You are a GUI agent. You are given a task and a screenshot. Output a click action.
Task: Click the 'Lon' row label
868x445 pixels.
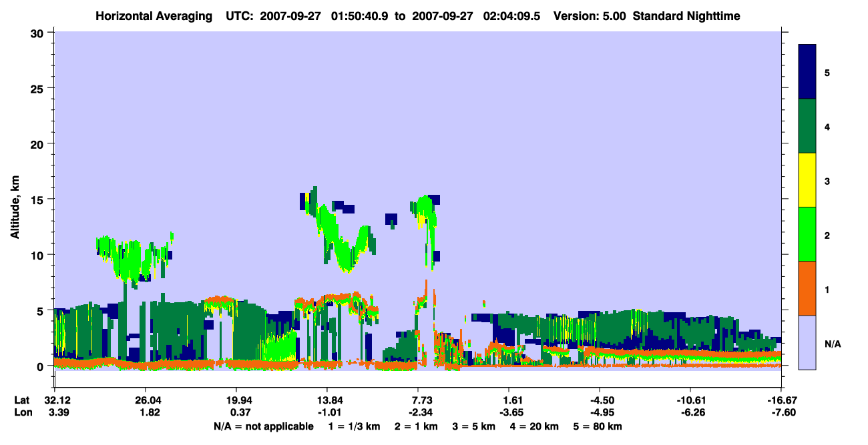[22, 413]
